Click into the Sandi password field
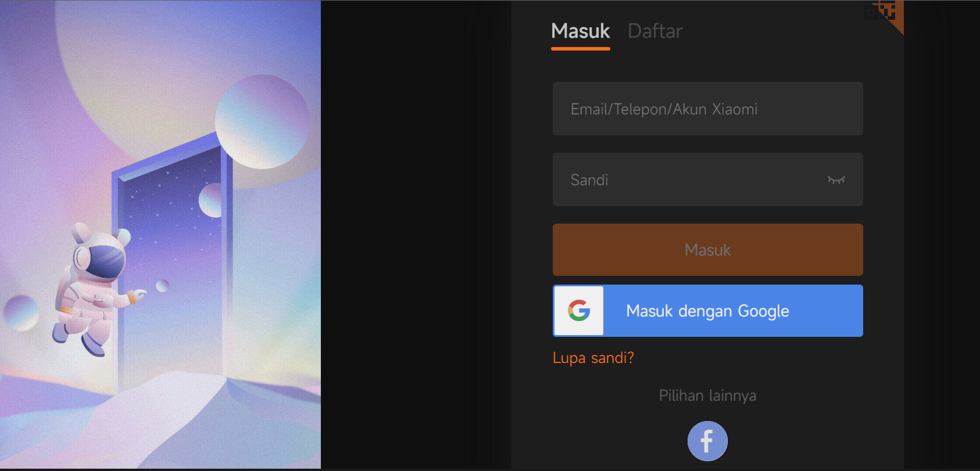 (708, 179)
